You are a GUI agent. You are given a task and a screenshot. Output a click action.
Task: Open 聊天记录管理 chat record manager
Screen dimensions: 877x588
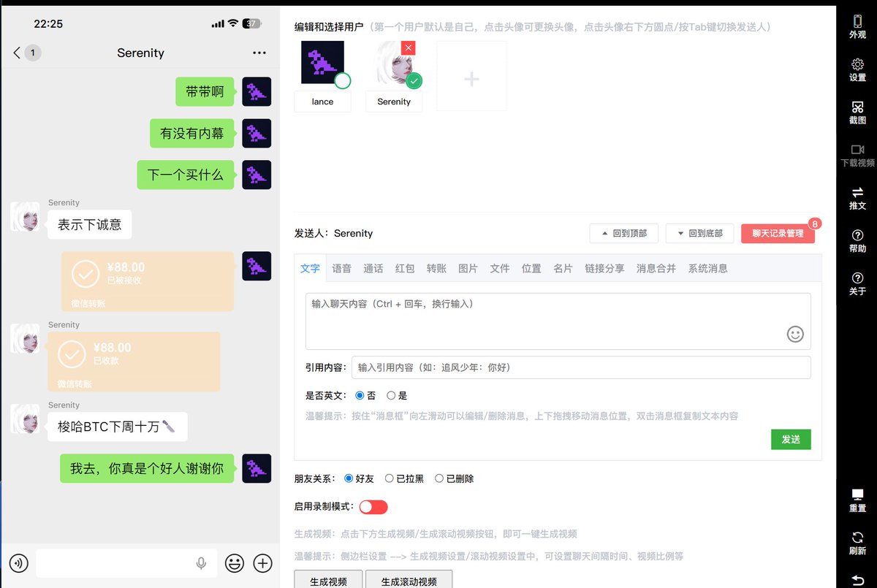(x=778, y=233)
